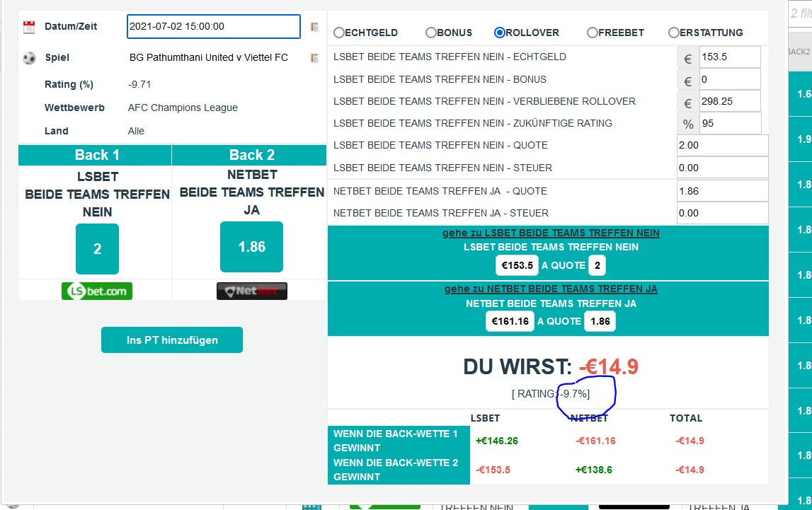Edit the NETBET QUOTE field

pos(722,191)
